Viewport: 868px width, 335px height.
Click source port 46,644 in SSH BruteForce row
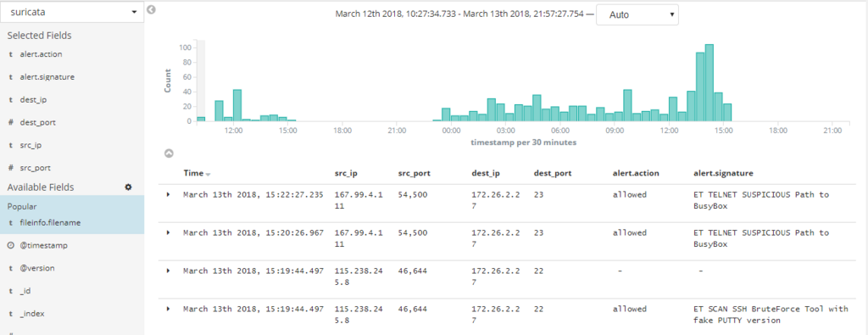click(413, 309)
